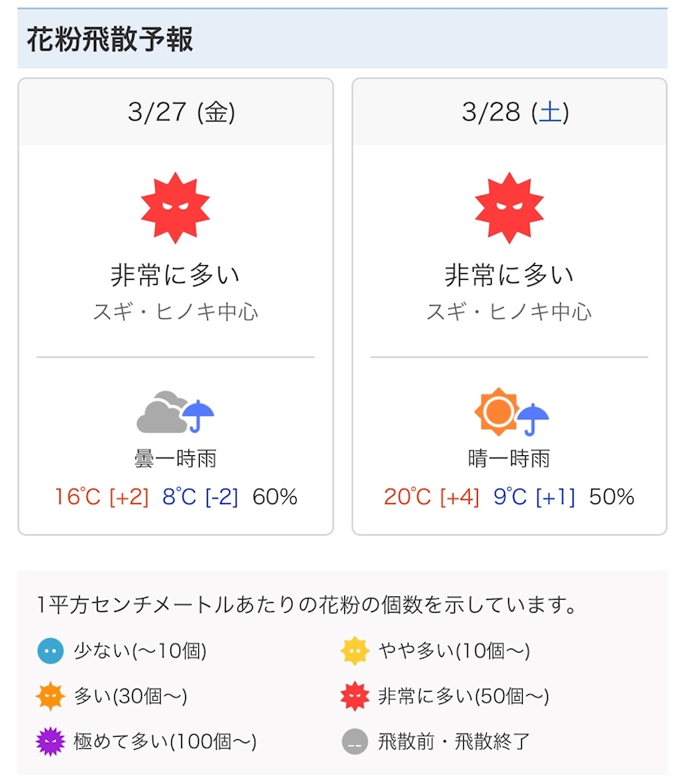Click the 非常に多い text in Friday's card
Viewport: 685px width, 784px height.
(x=175, y=275)
